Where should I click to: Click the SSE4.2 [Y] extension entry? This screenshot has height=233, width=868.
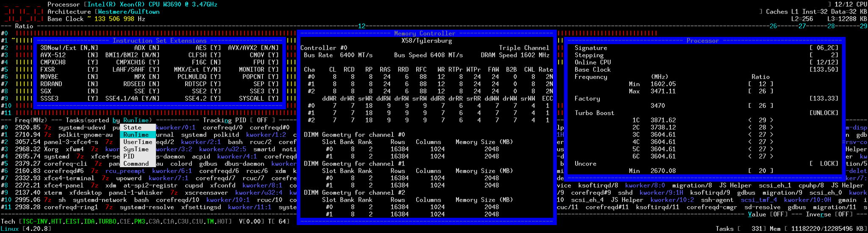pyautogui.click(x=203, y=98)
